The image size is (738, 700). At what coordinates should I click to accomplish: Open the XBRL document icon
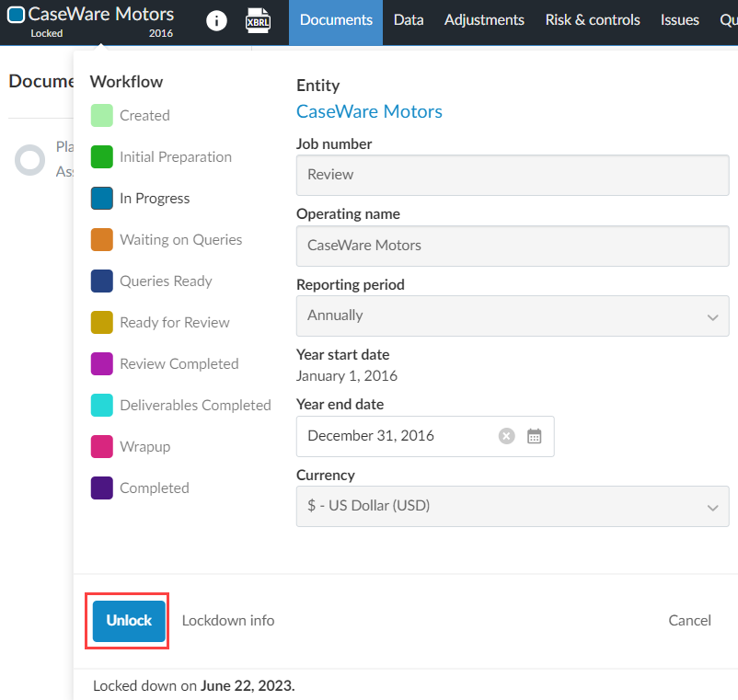pyautogui.click(x=259, y=20)
